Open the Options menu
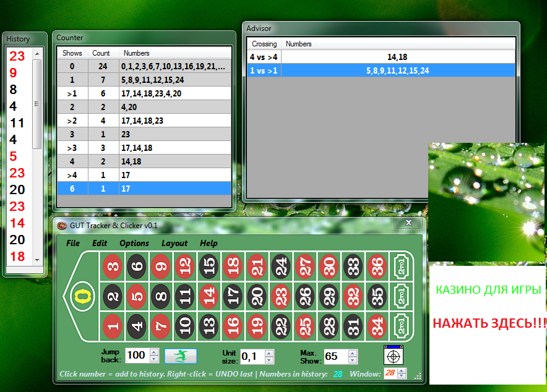Screen dimensions: 547x392 [134, 243]
